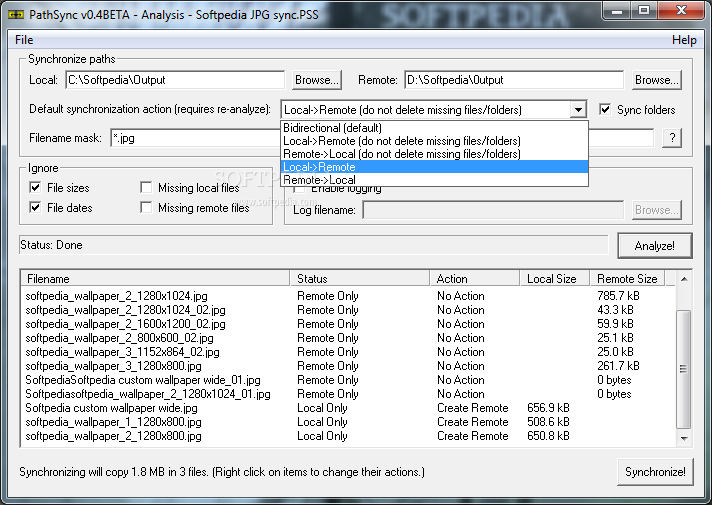Click the PathSync title bar application icon
The width and height of the screenshot is (712, 505).
pos(16,15)
